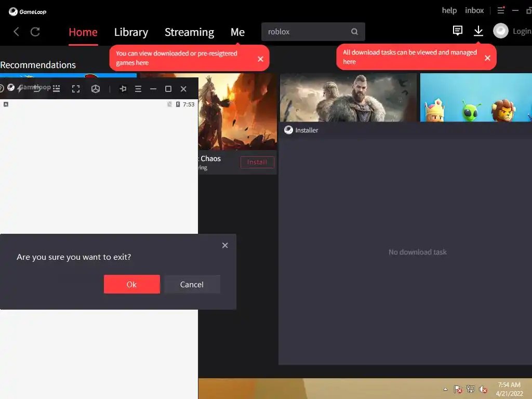Pin the emulator window on top
This screenshot has height=399, width=532.
123,89
